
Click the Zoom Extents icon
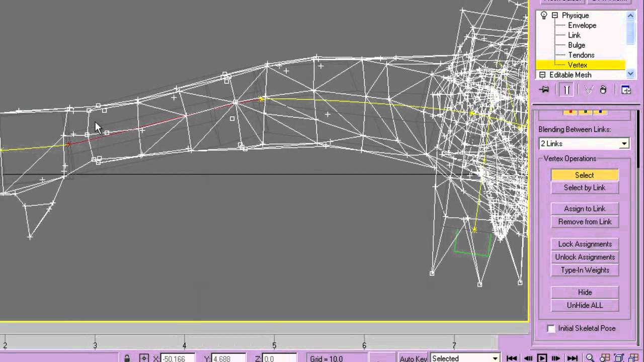(x=619, y=358)
